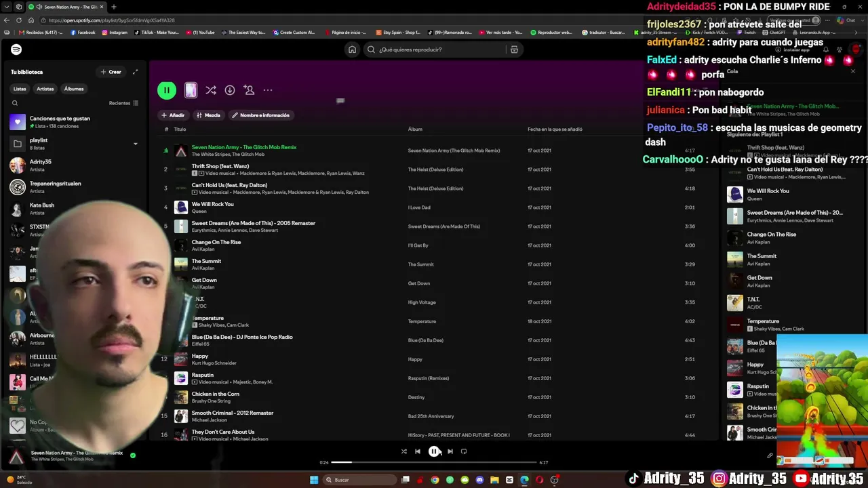Click the Añadir button

[x=173, y=115]
